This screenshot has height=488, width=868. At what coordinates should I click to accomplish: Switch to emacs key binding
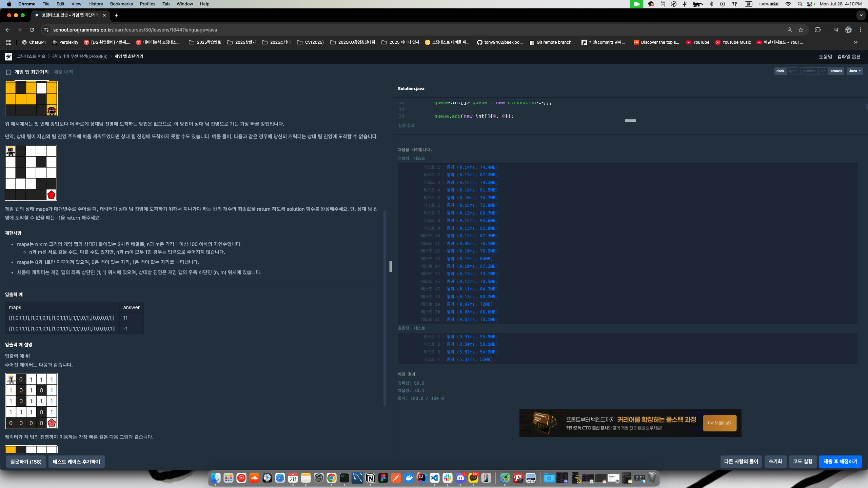836,71
